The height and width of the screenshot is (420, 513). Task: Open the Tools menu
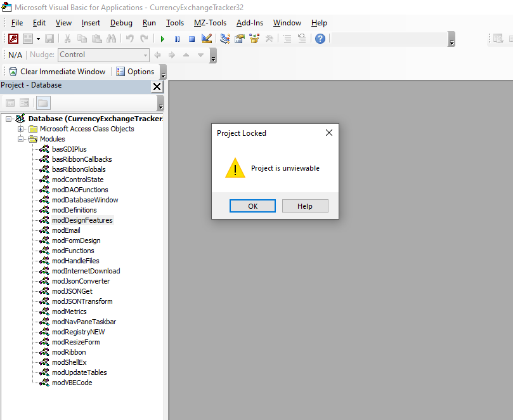click(175, 23)
